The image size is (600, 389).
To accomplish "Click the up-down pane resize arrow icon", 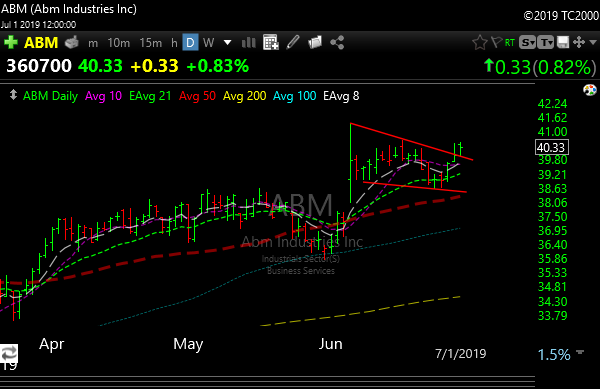I will coord(13,95).
